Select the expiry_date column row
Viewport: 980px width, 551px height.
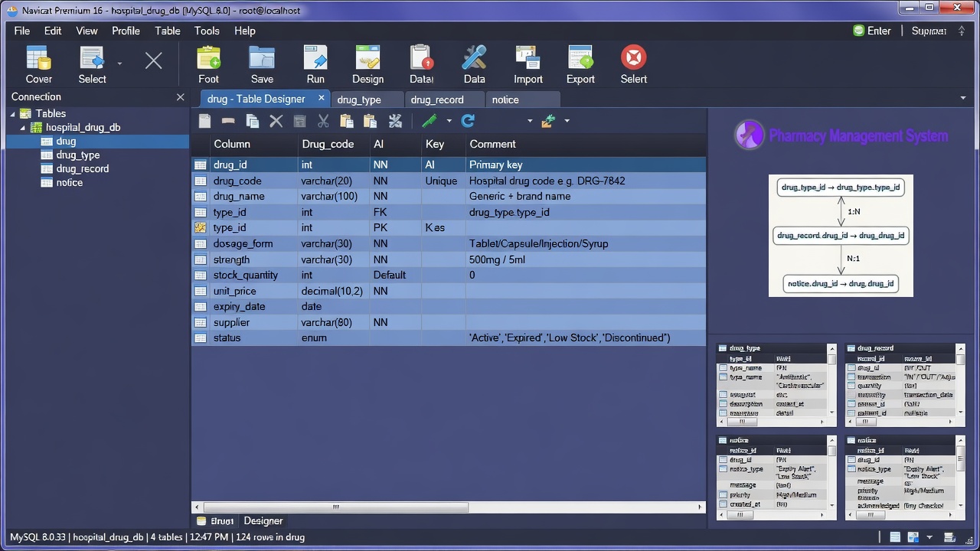448,306
